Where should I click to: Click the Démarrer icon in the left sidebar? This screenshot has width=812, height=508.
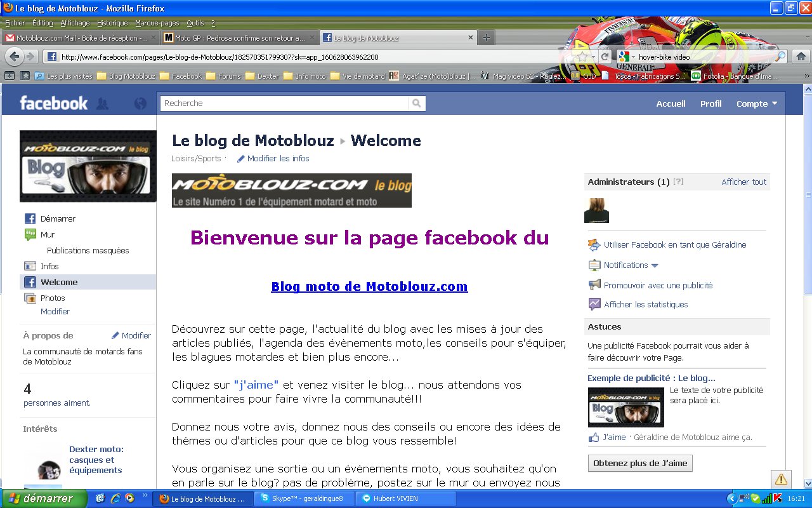pyautogui.click(x=30, y=218)
